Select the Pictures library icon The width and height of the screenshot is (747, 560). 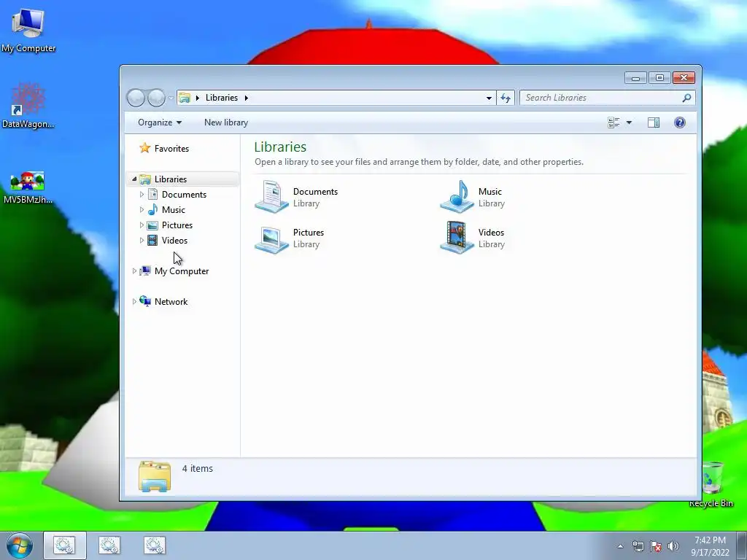(x=271, y=238)
